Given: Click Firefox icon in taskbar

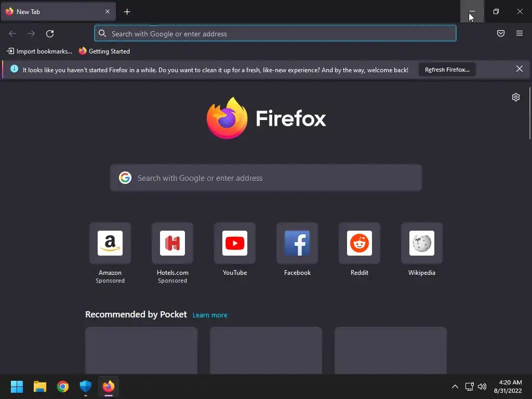Looking at the screenshot, I should pos(109,387).
